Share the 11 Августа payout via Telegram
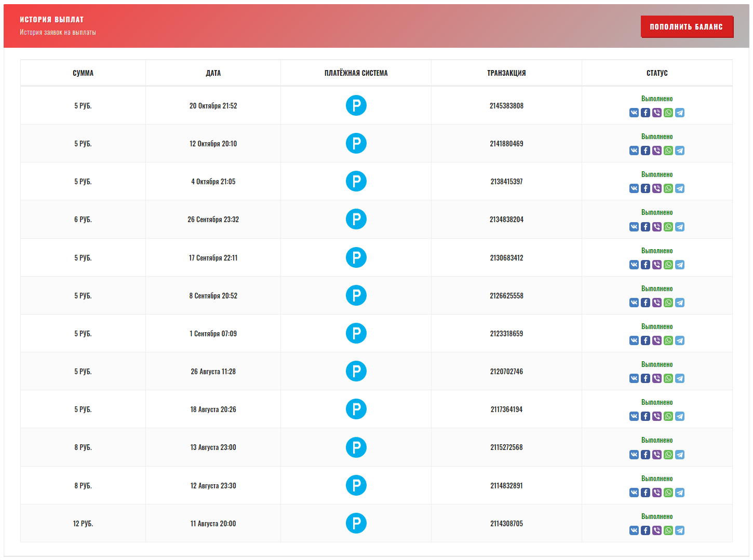 tap(680, 530)
